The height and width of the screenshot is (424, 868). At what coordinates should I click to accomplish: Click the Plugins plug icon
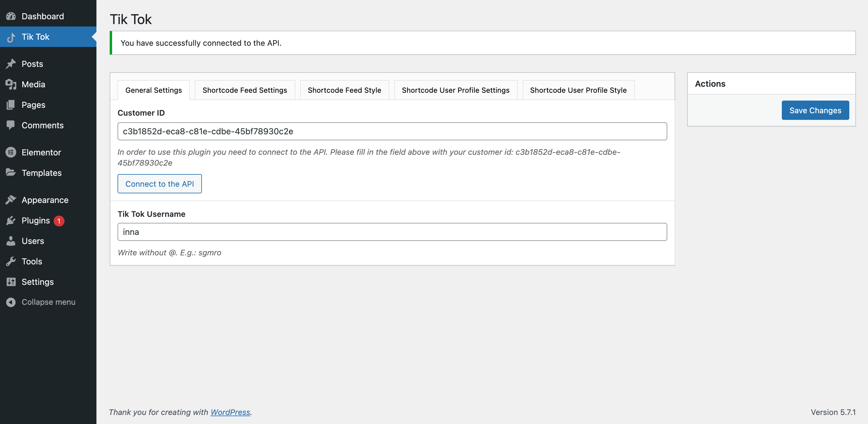coord(11,220)
